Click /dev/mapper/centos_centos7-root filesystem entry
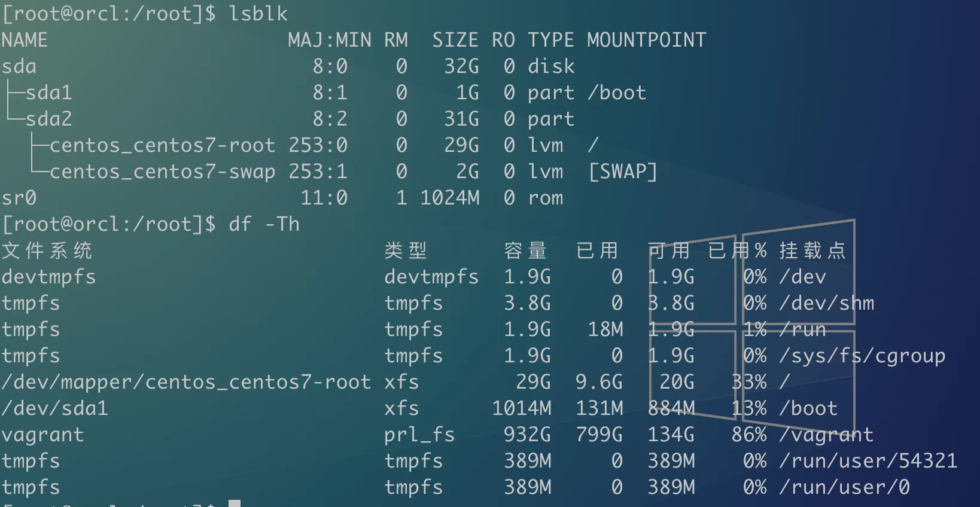 [186, 382]
